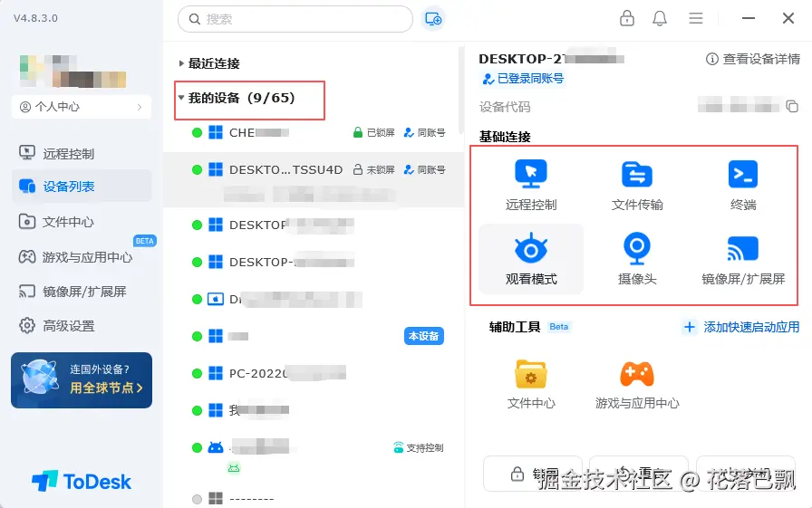
Task: Open 高级设置 in the sidebar
Action: (82, 326)
